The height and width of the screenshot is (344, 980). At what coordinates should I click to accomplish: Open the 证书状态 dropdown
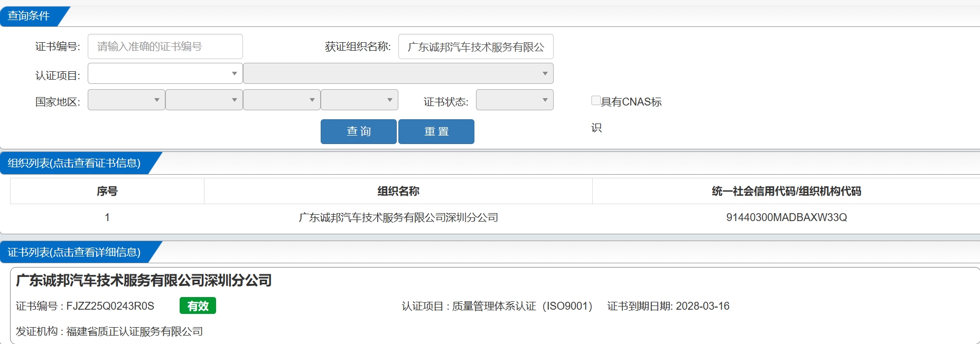(x=515, y=100)
